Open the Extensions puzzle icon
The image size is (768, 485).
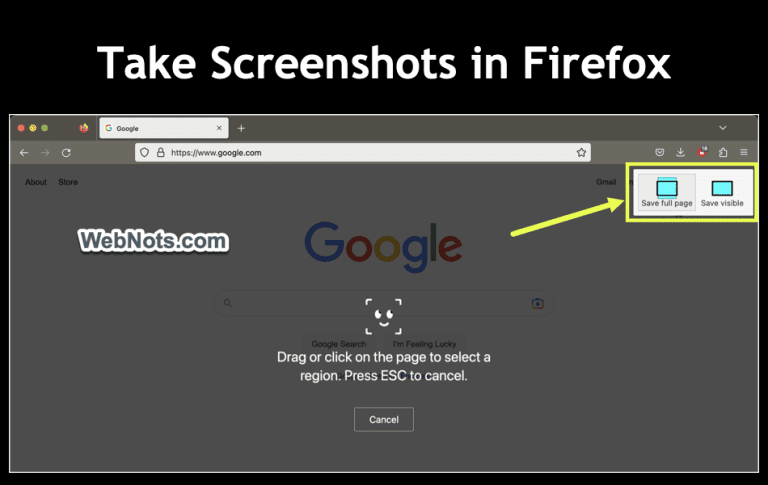point(723,152)
